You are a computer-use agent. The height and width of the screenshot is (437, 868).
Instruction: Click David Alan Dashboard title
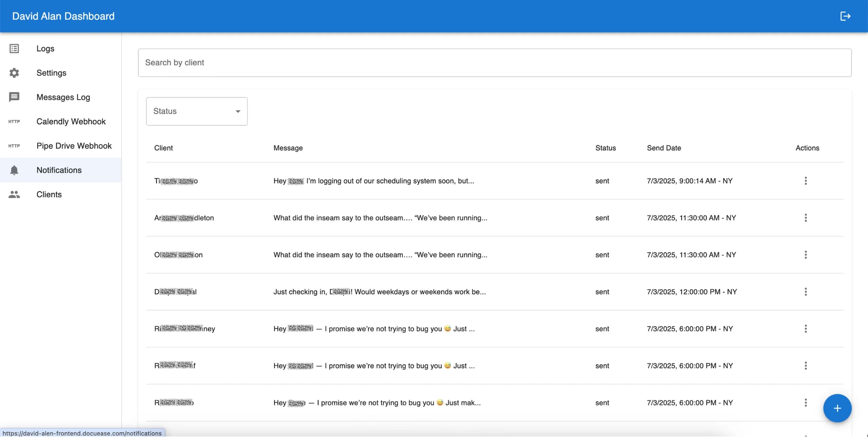64,16
